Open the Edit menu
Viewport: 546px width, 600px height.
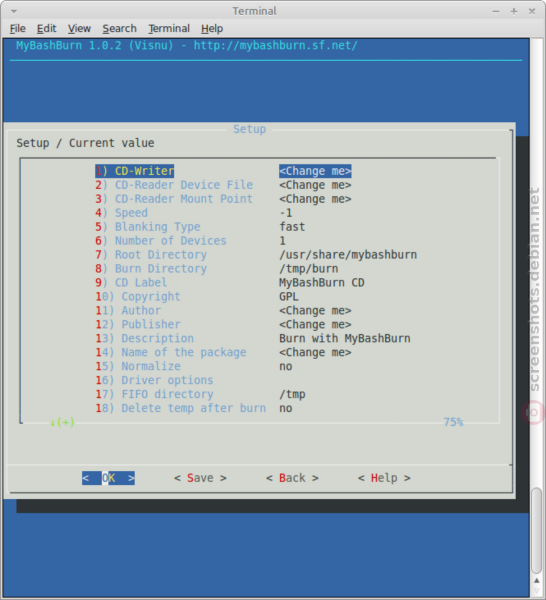click(46, 29)
